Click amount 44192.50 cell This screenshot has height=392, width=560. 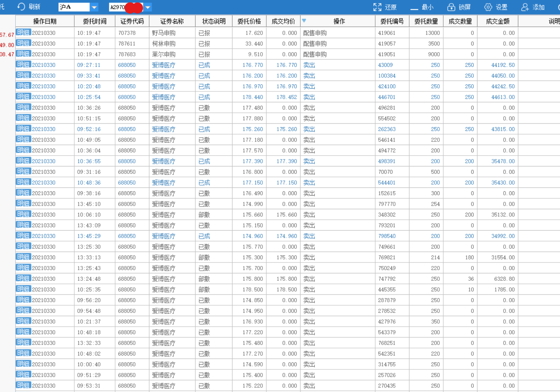(x=498, y=65)
